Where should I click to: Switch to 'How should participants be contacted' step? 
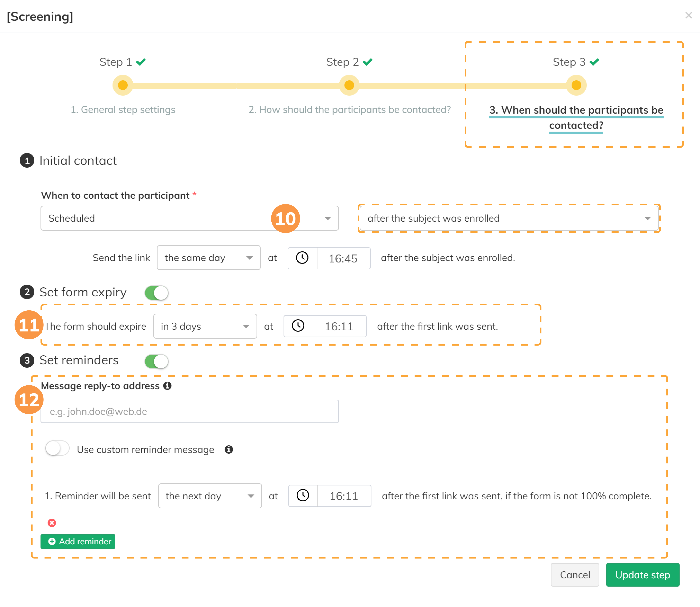pos(349,110)
